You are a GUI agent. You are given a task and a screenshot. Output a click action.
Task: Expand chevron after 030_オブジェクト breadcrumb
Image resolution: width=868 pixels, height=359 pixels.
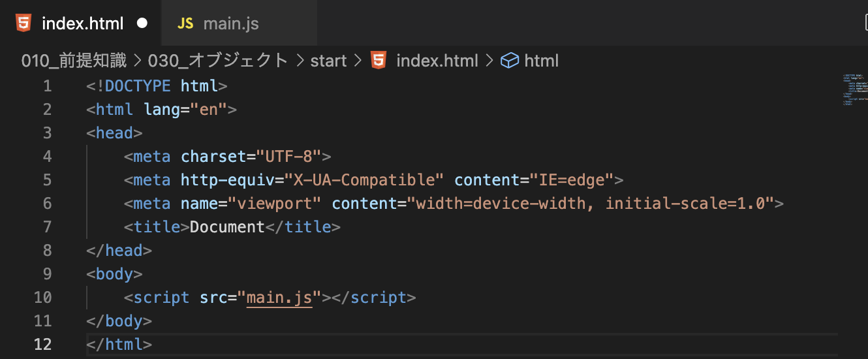(300, 61)
